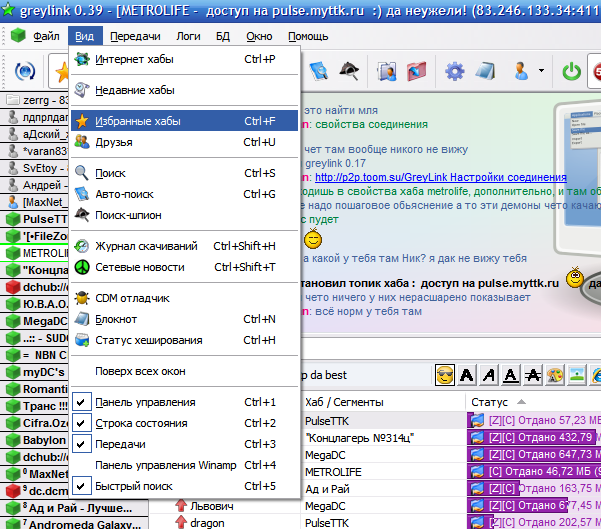Open the Окно menu
The image size is (601, 529).
(259, 36)
